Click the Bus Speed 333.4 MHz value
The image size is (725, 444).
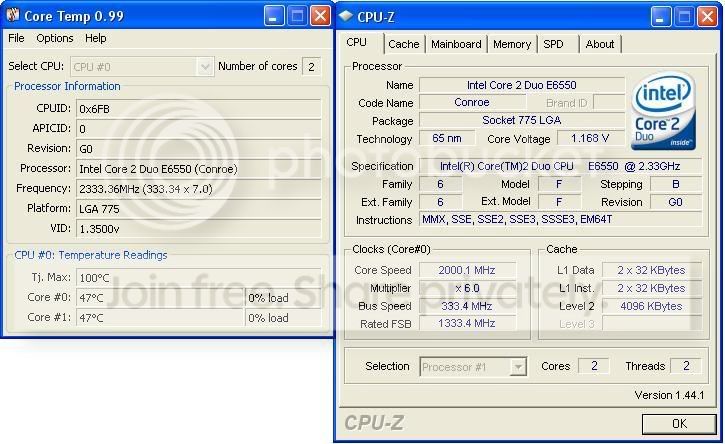coord(467,306)
